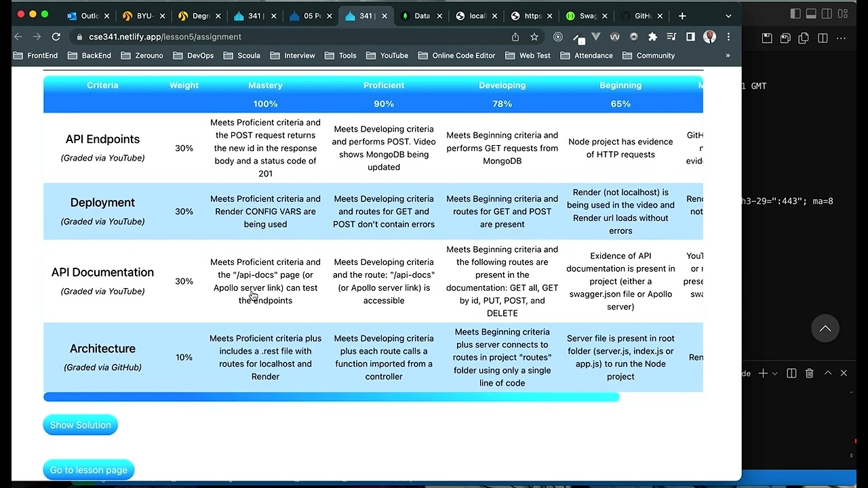This screenshot has height=488, width=868.
Task: Open the Tools bookmarks folder
Action: coord(340,56)
